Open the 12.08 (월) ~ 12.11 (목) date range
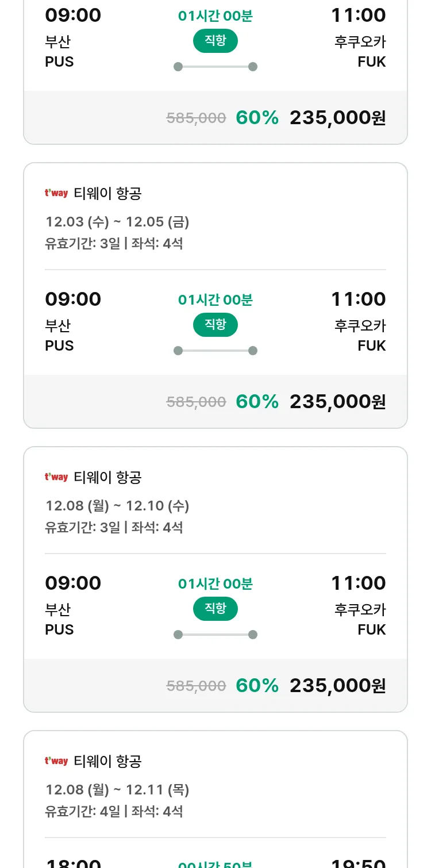 pyautogui.click(x=117, y=790)
